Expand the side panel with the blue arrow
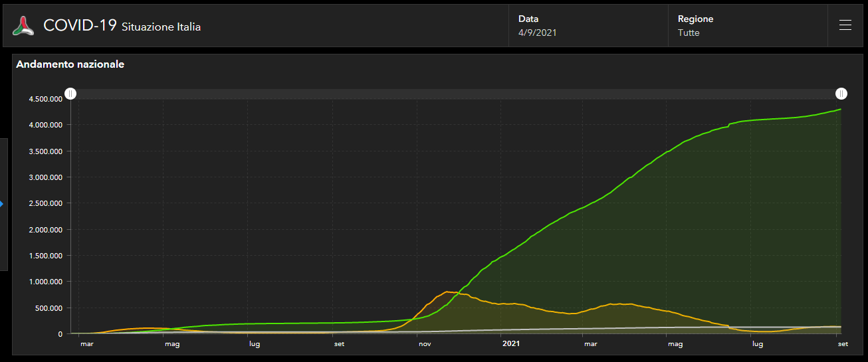 coord(2,204)
